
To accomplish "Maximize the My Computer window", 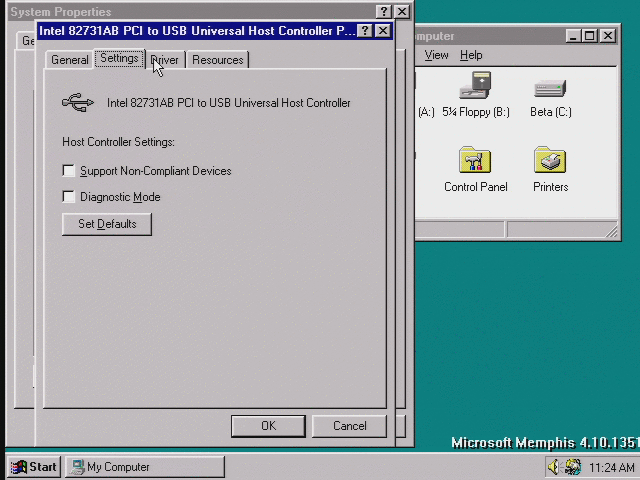I will [589, 36].
